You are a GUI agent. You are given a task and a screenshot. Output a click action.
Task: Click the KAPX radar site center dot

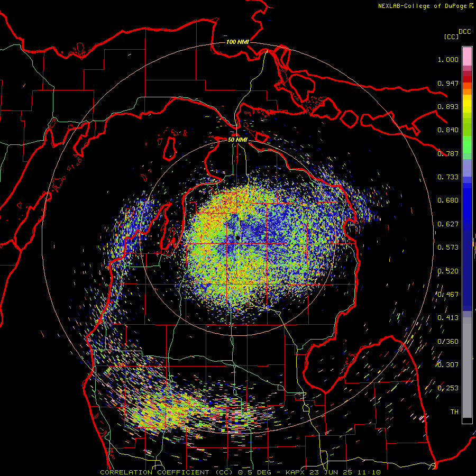point(237,239)
